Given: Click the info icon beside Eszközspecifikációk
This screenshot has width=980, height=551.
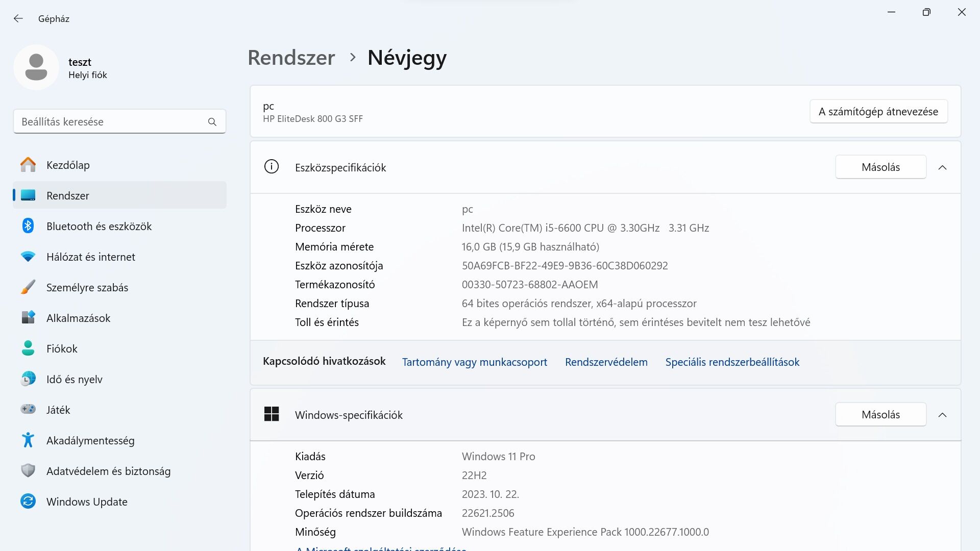Looking at the screenshot, I should [x=272, y=167].
